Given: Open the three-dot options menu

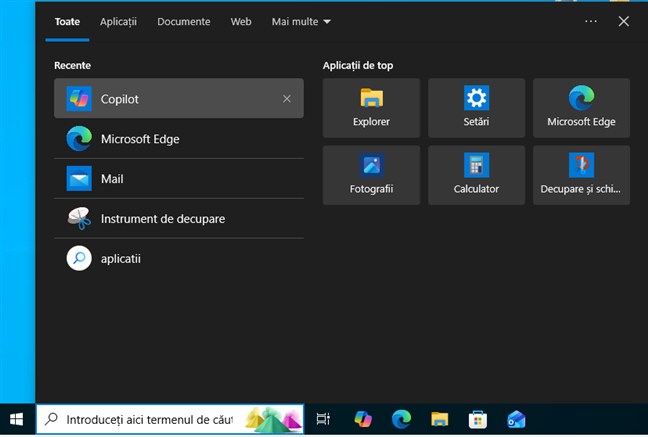Looking at the screenshot, I should 591,21.
